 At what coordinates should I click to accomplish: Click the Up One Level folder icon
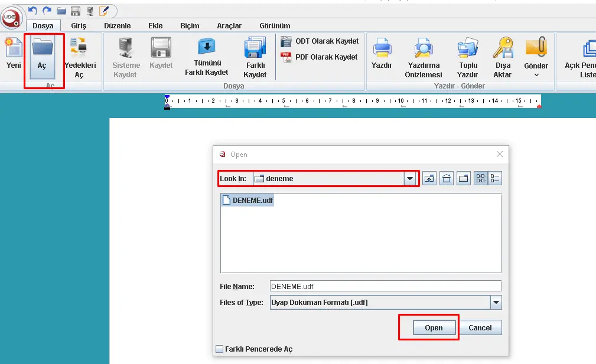(x=429, y=179)
